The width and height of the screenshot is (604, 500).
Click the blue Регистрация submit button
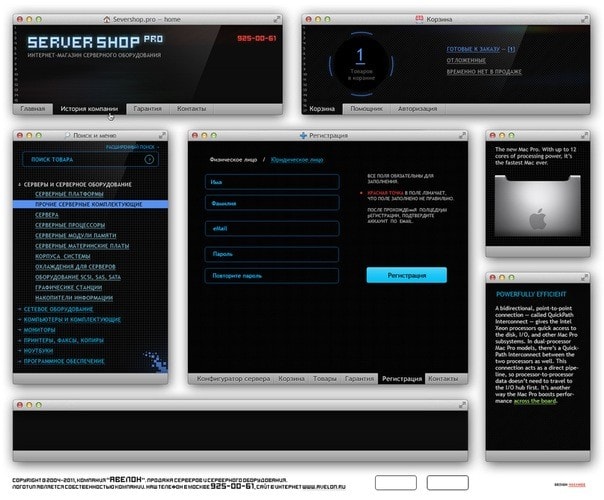click(406, 275)
